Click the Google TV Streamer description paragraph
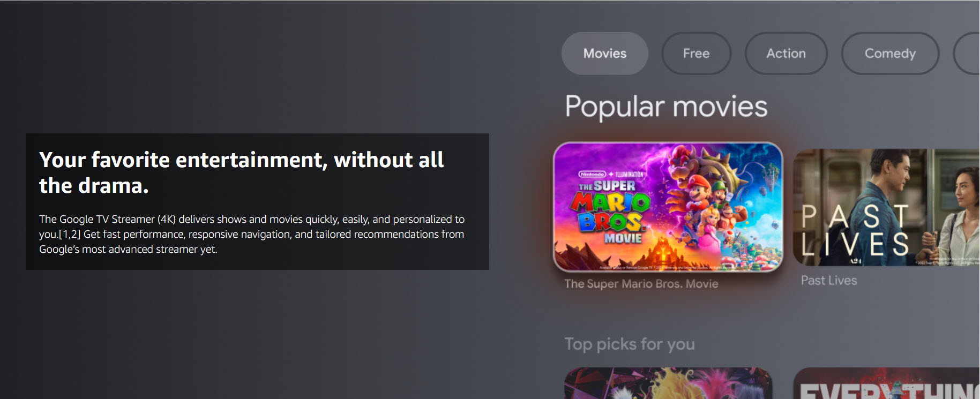The height and width of the screenshot is (399, 980). pos(252,234)
